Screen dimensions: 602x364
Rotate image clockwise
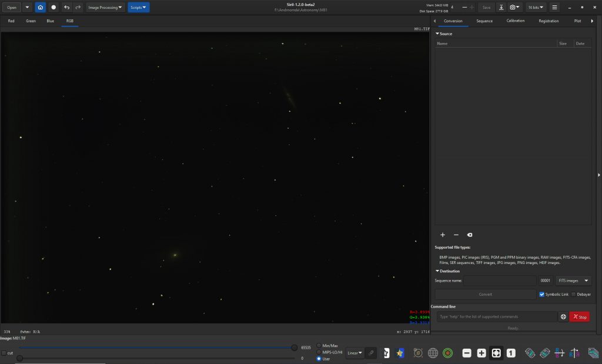point(545,353)
